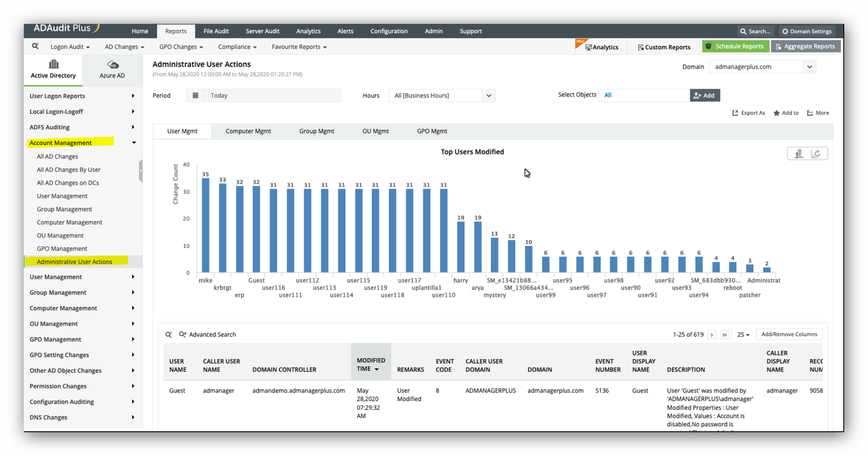Open All AD Changes report
The height and width of the screenshot is (456, 868).
pos(58,157)
